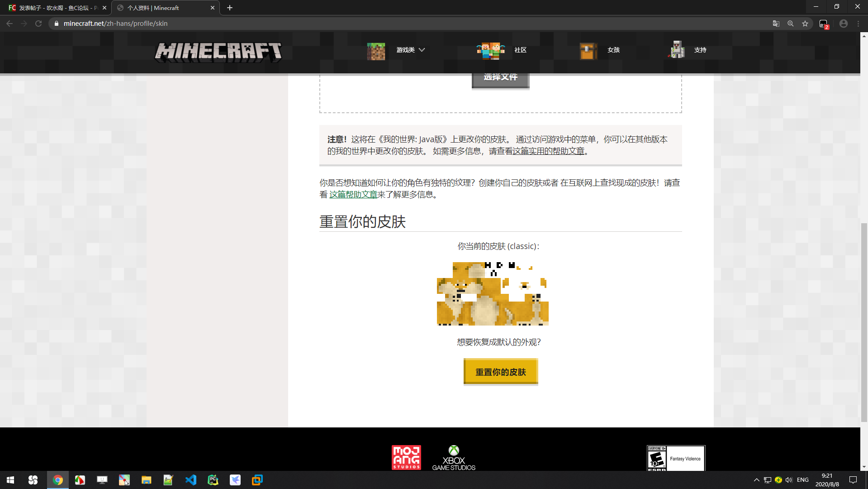Open the Chrome profile avatar
868x489 pixels.
tap(844, 24)
